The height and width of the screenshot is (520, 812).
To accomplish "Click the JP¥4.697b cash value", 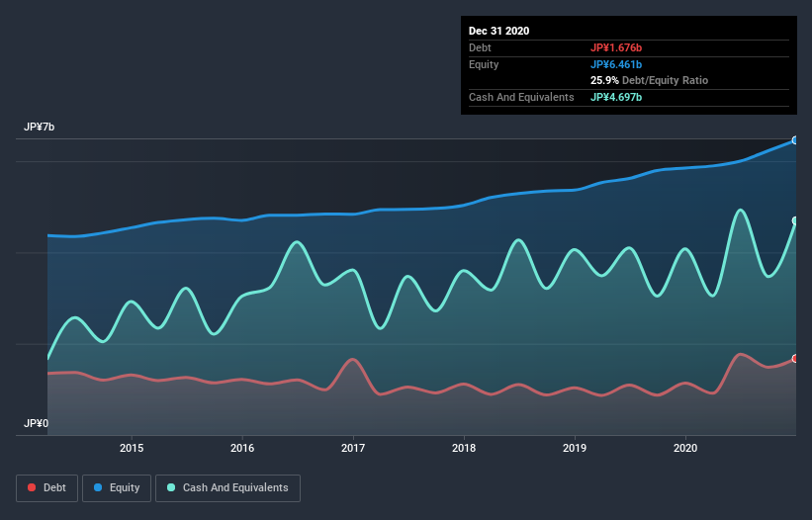I will [616, 97].
